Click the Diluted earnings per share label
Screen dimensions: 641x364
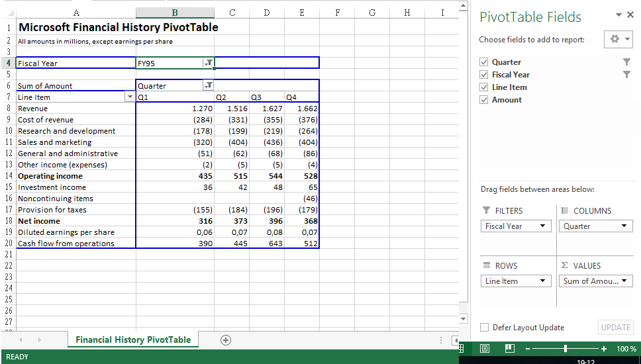pos(66,232)
